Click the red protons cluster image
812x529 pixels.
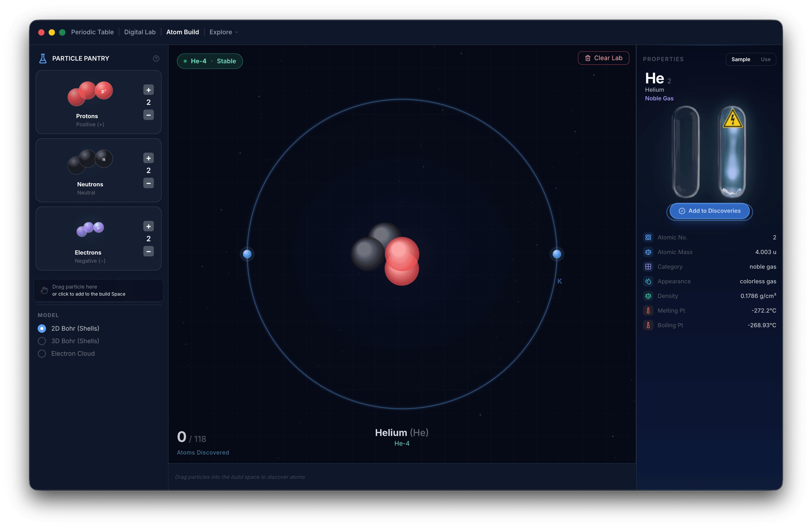pos(90,93)
